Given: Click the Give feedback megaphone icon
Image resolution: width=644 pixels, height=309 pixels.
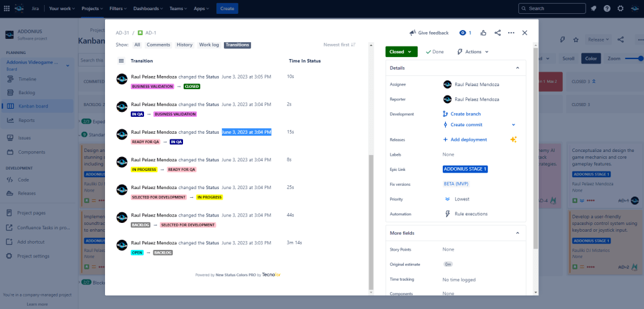Looking at the screenshot, I should click(413, 33).
